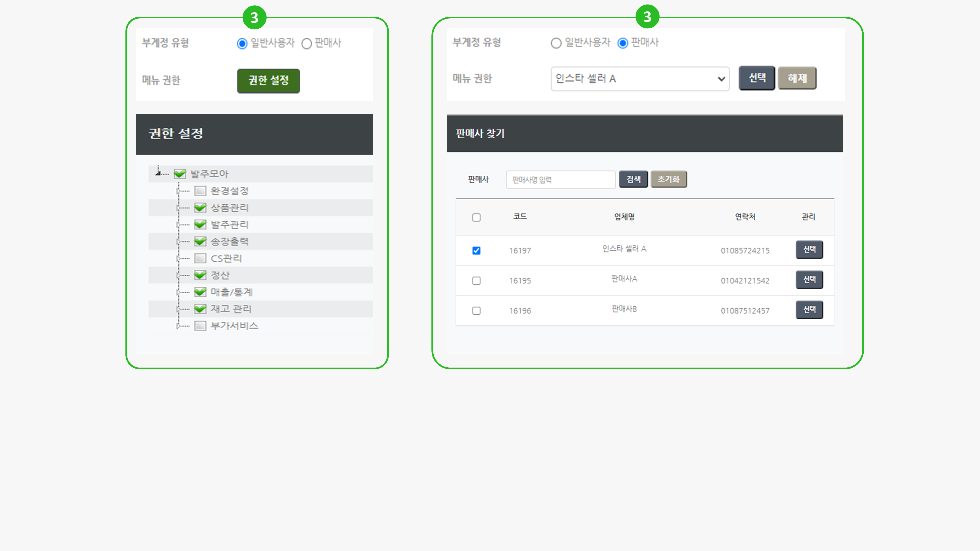Expand the 매출/통계 tree node
This screenshot has width=980, height=551.
click(178, 292)
